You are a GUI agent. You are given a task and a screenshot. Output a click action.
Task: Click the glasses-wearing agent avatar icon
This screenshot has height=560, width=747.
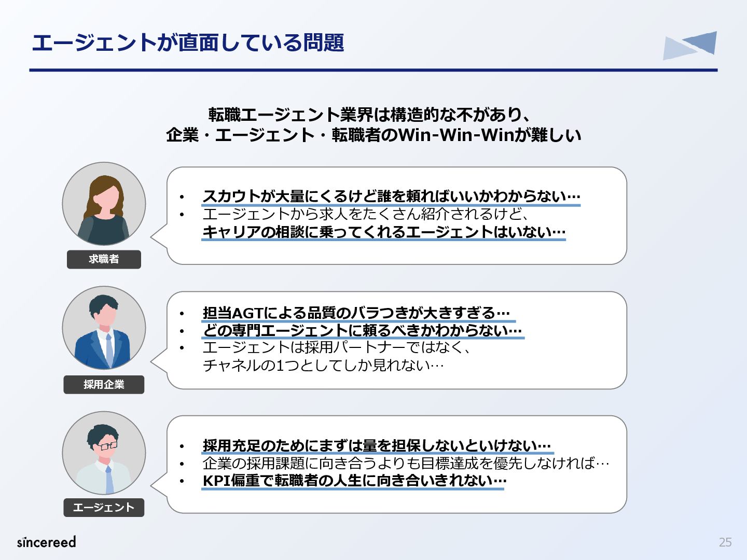point(104,453)
